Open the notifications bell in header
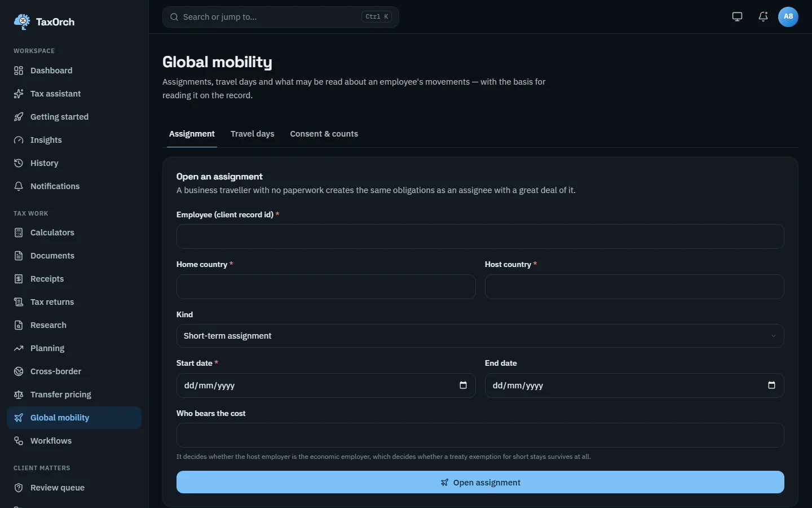812x508 pixels. pos(763,17)
